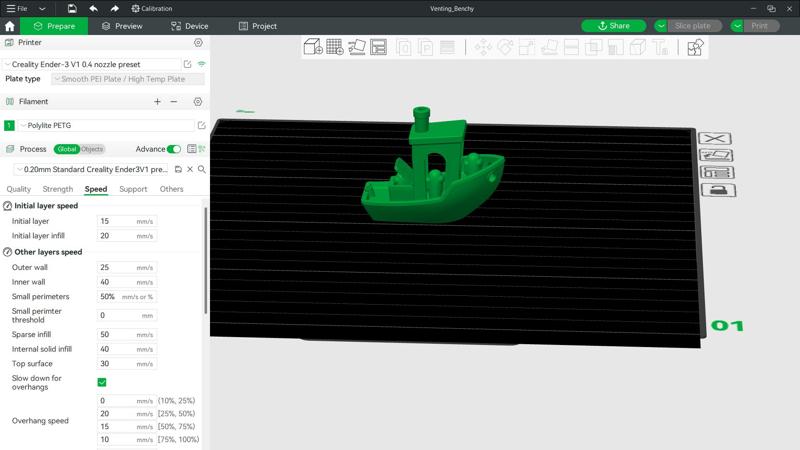Search process settings with magnifier icon
The height and width of the screenshot is (450, 800).
201,170
